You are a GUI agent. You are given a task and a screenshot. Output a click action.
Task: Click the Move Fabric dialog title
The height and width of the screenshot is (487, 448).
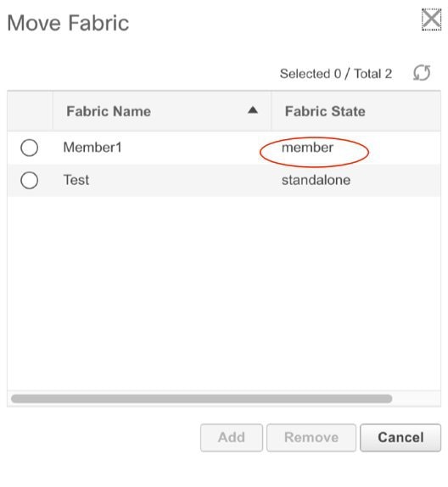tap(68, 23)
